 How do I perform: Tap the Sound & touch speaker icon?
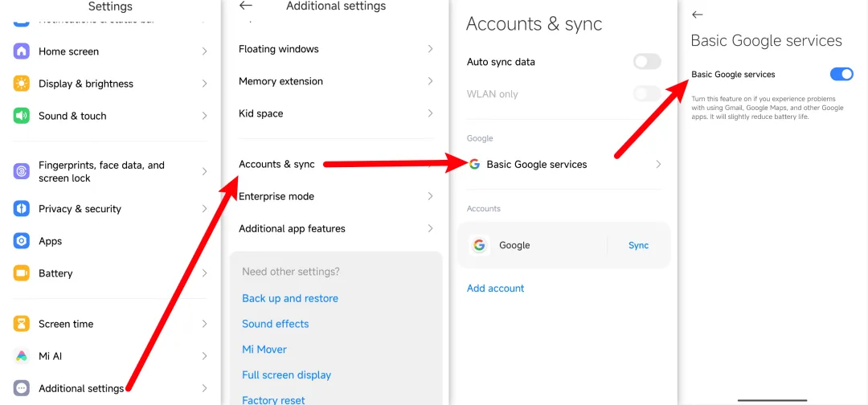click(x=22, y=116)
